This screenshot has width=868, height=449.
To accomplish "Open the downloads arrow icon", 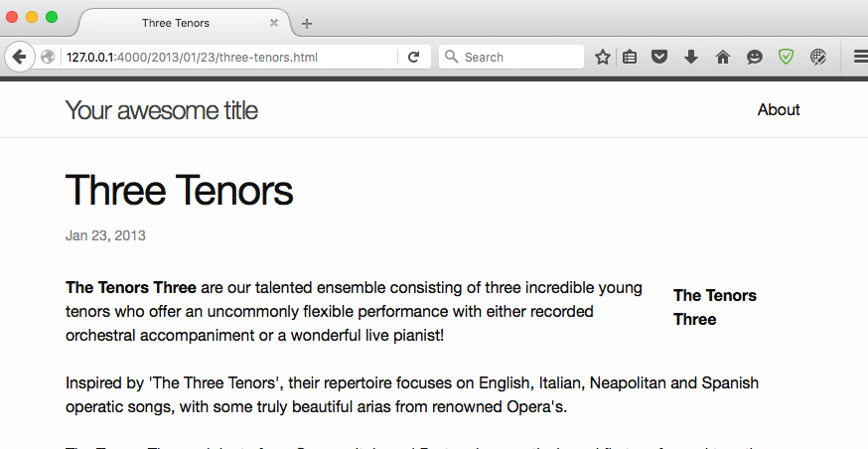I will [x=691, y=57].
